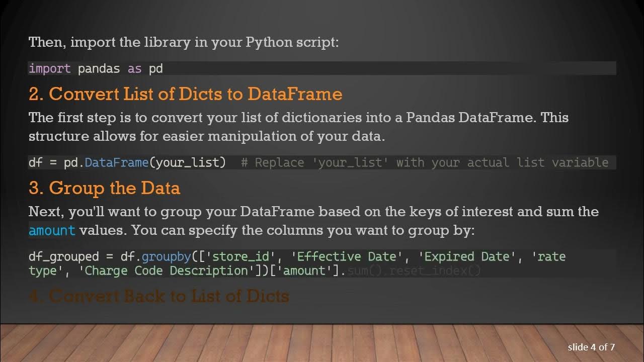This screenshot has width=644, height=362.
Task: Click the faded 'sum().reset_index()' code text
Action: [x=414, y=270]
